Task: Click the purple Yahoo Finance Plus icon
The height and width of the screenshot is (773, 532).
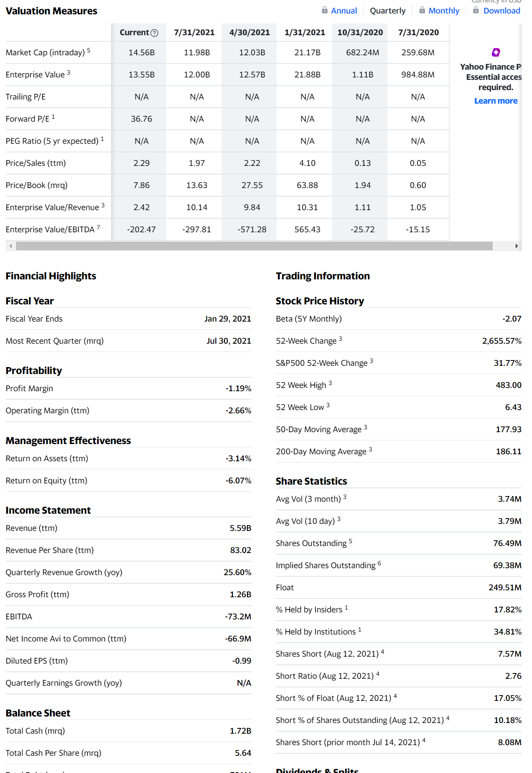Action: 496,52
